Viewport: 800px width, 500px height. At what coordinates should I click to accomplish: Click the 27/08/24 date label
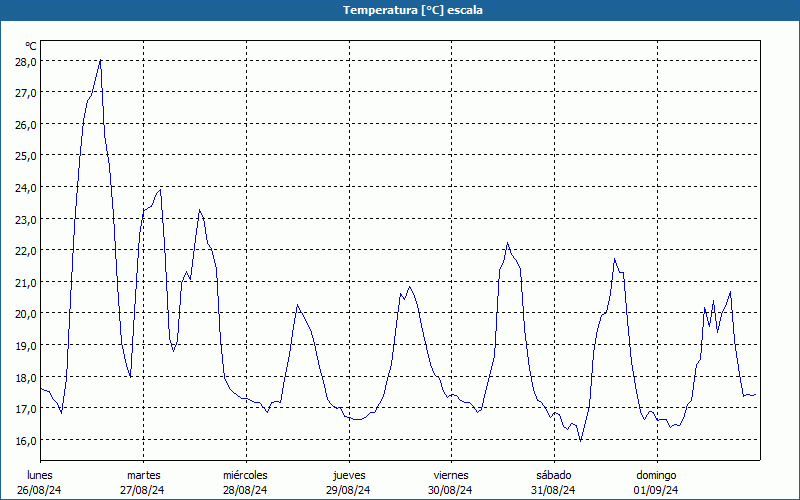[142, 490]
